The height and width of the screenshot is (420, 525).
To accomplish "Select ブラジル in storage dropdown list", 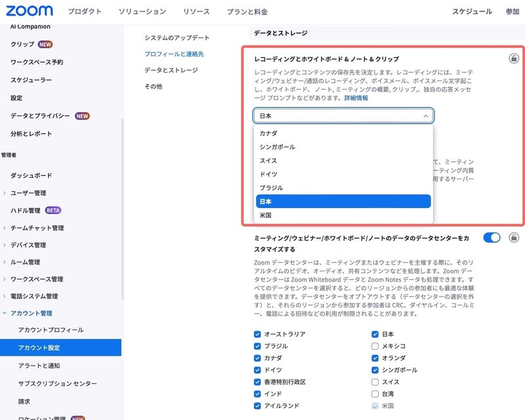I will [343, 188].
